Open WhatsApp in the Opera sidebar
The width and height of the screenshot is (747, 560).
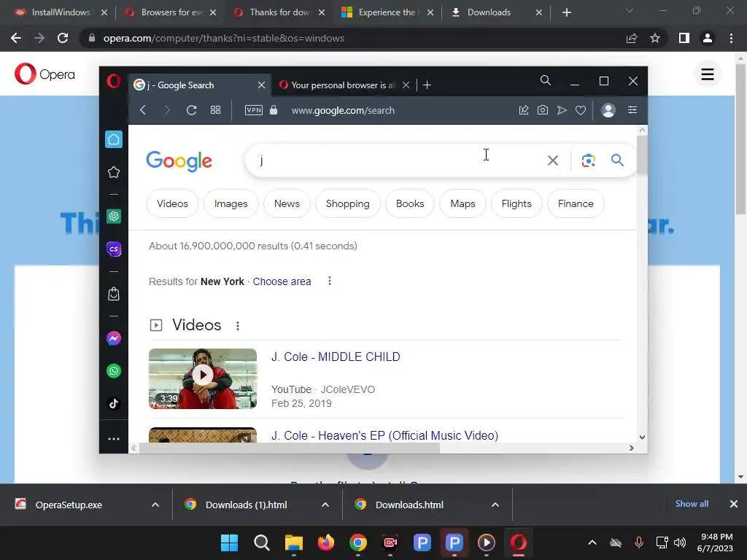click(x=113, y=371)
